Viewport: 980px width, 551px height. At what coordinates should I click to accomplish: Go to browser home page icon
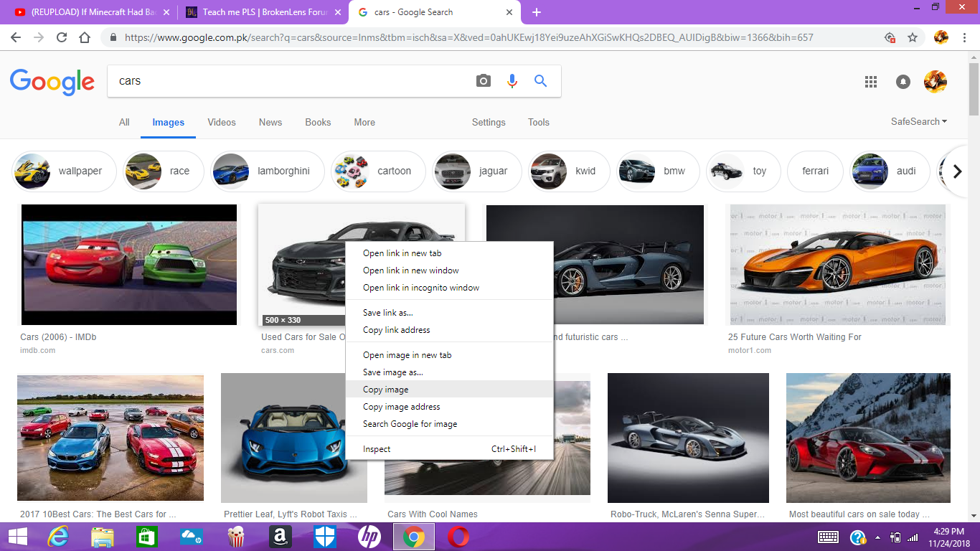[x=85, y=37]
